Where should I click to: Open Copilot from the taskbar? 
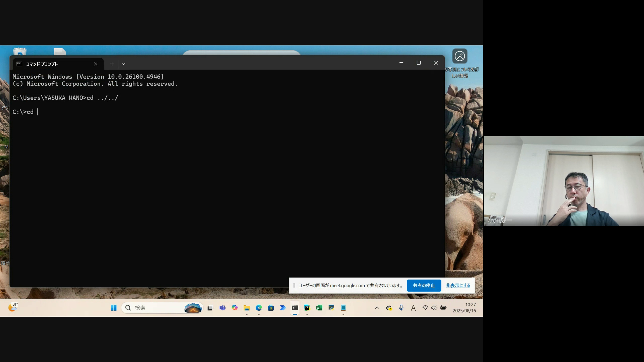[x=234, y=308]
